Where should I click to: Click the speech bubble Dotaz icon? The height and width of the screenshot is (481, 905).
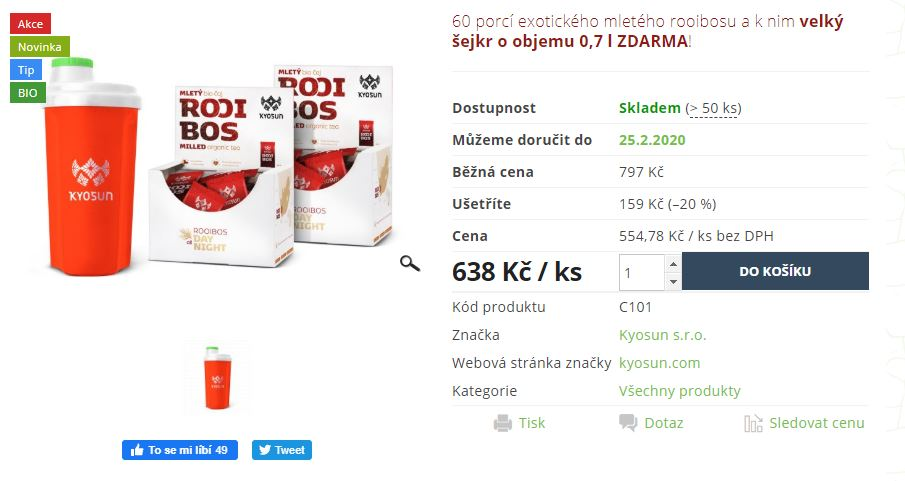[x=628, y=423]
